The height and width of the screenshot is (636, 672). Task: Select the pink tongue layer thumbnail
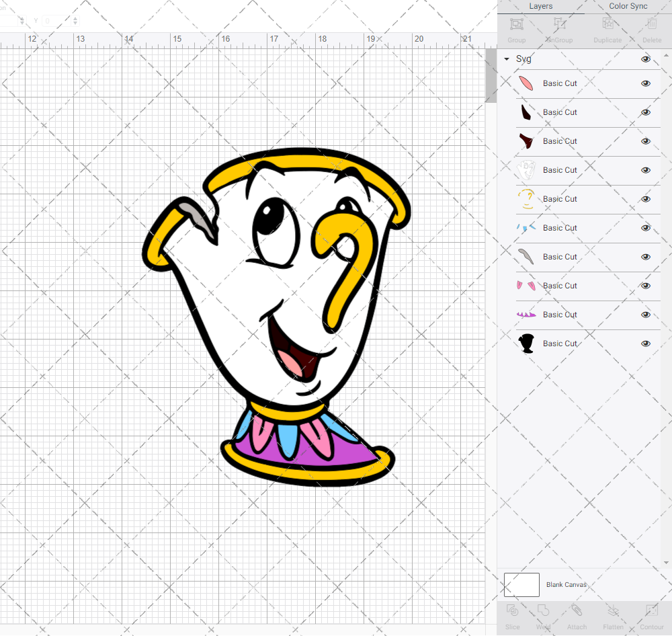[526, 83]
